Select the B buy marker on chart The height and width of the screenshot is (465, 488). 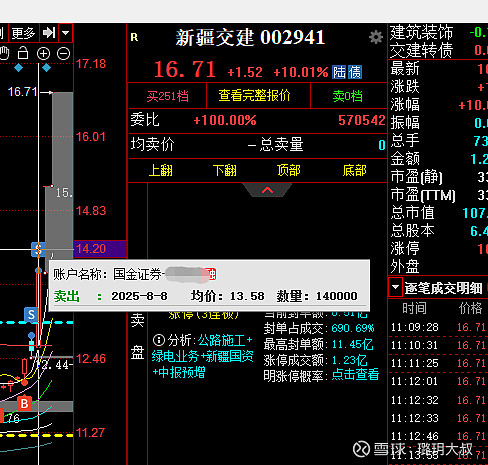point(24,403)
